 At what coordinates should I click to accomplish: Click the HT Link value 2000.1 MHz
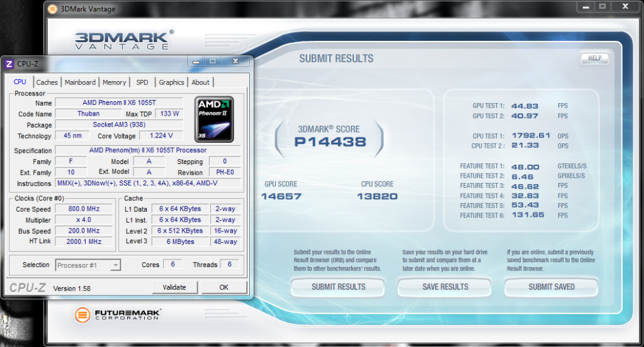[x=84, y=241]
